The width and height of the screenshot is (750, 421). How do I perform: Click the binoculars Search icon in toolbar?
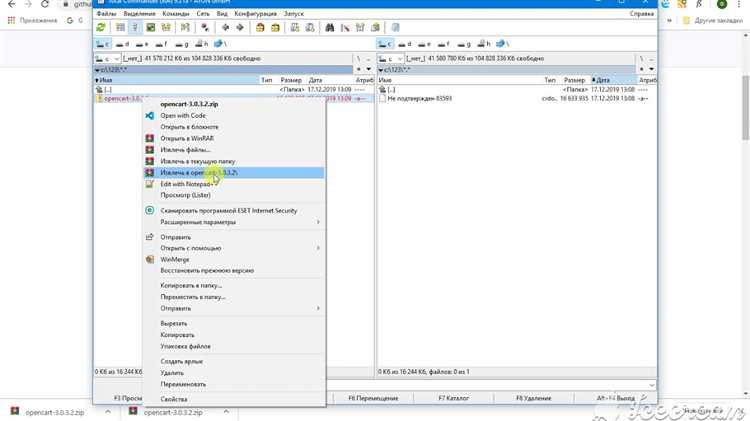(x=330, y=27)
